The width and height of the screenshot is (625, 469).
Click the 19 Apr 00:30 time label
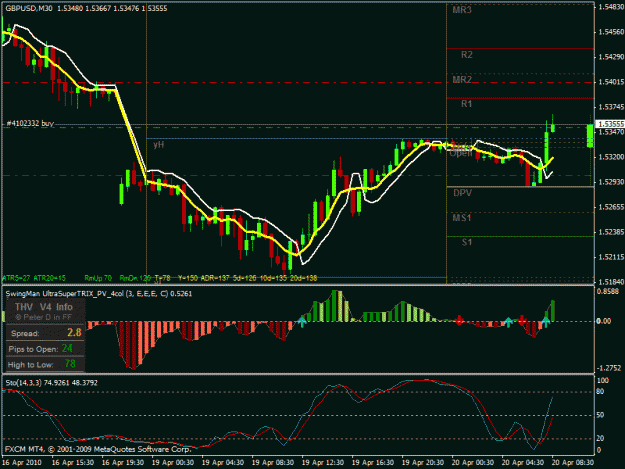[173, 463]
